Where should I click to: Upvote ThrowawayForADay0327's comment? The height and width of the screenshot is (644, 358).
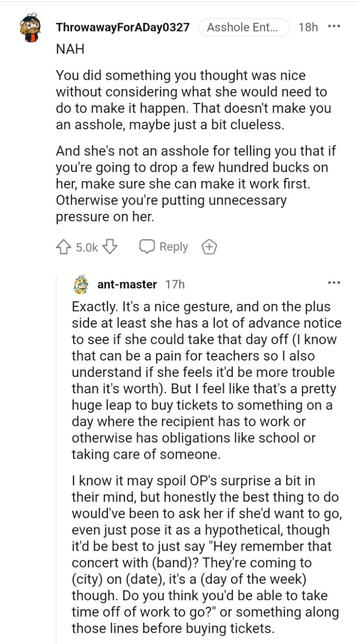click(62, 246)
